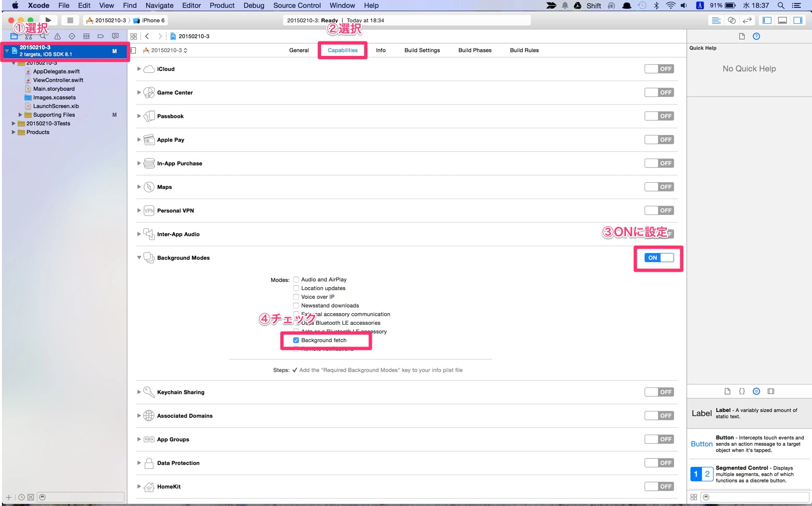Stop the running scheme

click(70, 20)
